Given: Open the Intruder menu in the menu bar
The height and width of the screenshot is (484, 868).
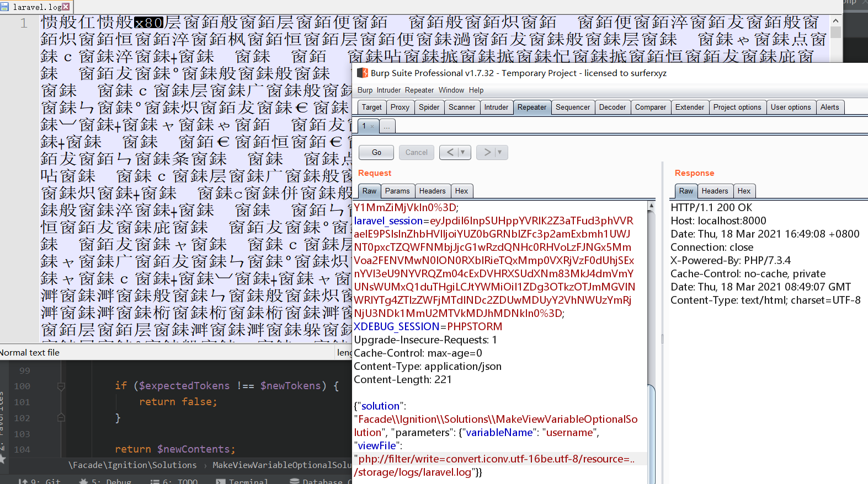Looking at the screenshot, I should (388, 90).
